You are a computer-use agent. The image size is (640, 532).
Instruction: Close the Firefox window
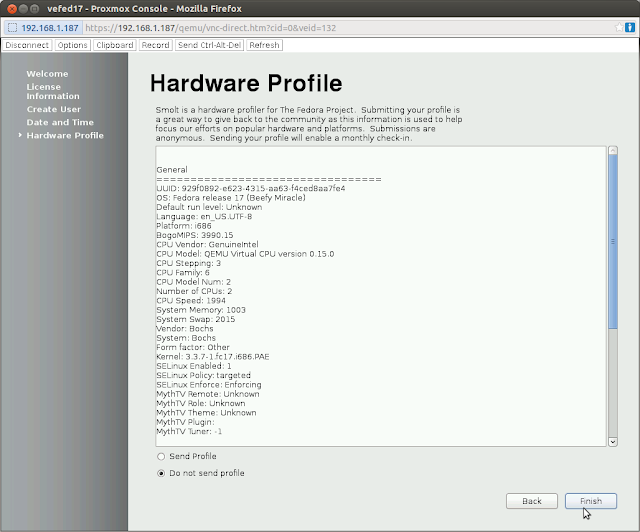(x=12, y=9)
